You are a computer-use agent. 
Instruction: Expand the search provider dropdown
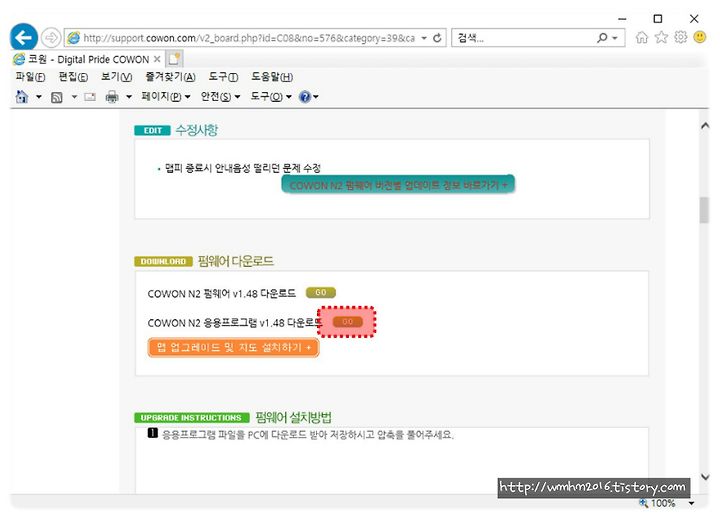[x=615, y=38]
